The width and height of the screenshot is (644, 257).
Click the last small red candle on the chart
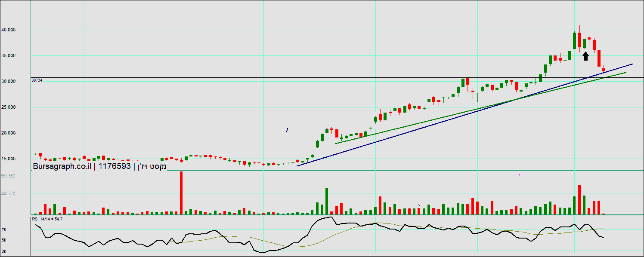click(604, 70)
